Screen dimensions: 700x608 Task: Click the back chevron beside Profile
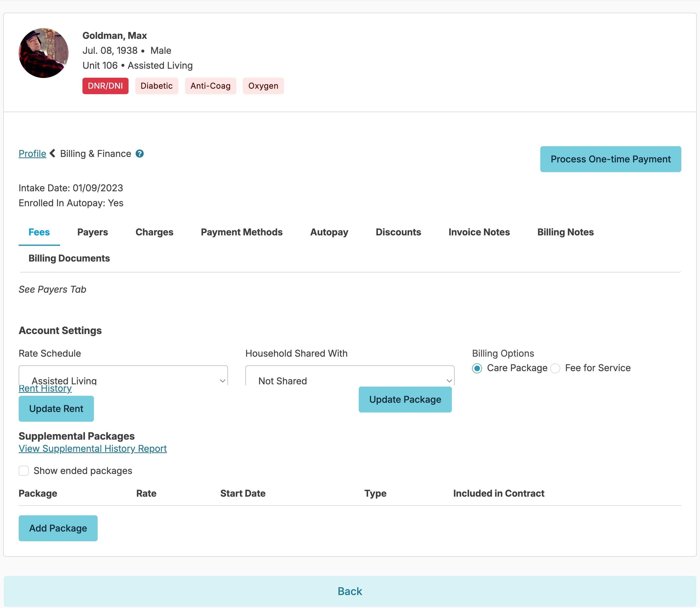click(x=53, y=153)
